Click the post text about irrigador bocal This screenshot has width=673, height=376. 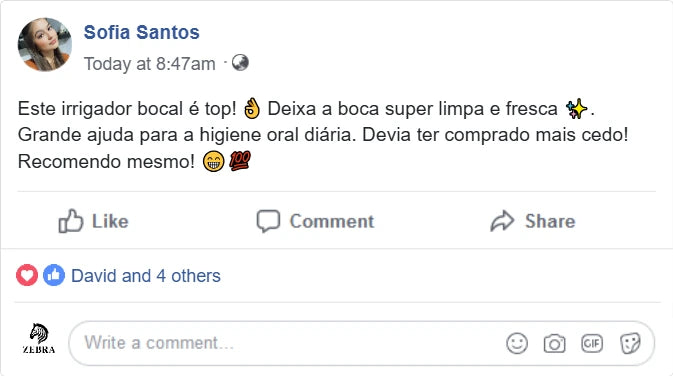pyautogui.click(x=323, y=135)
